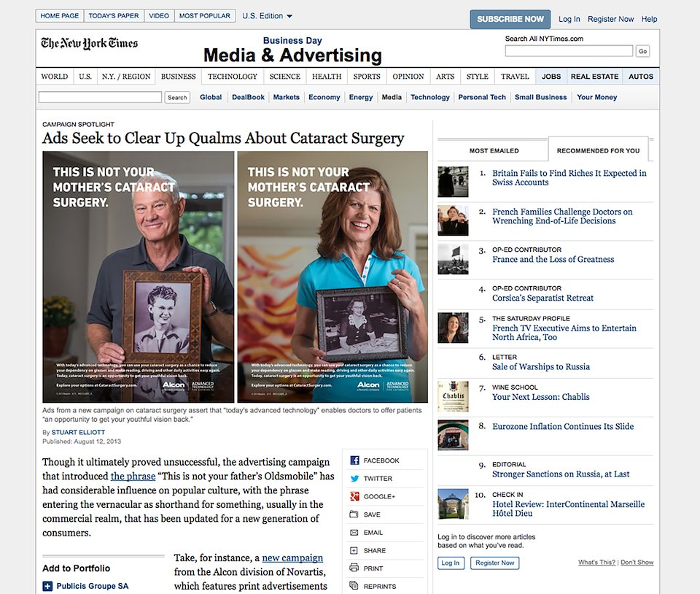Click Go next to NYTimes search
The image size is (700, 594).
(x=642, y=51)
